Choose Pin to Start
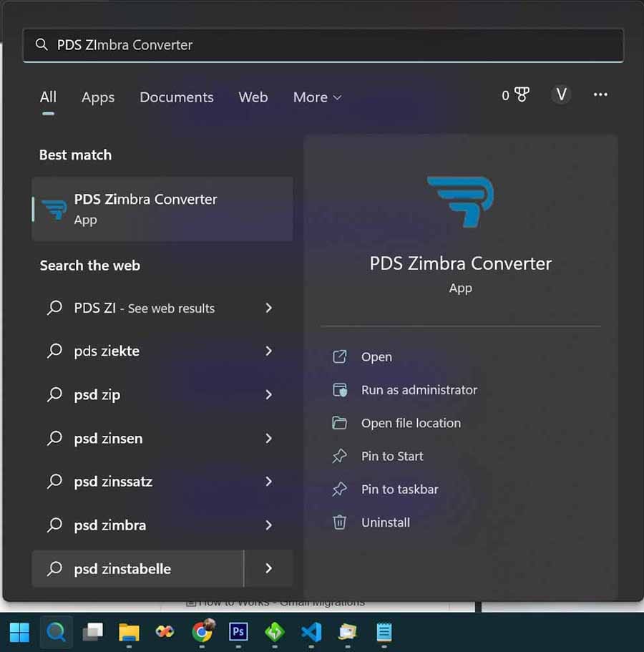 point(392,456)
